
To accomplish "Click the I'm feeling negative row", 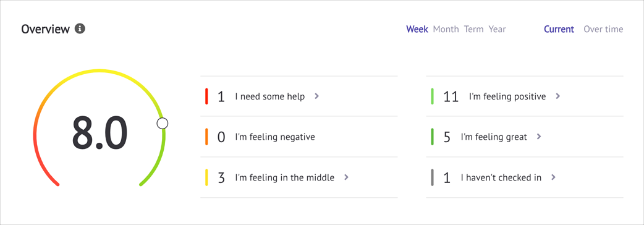I will point(299,137).
